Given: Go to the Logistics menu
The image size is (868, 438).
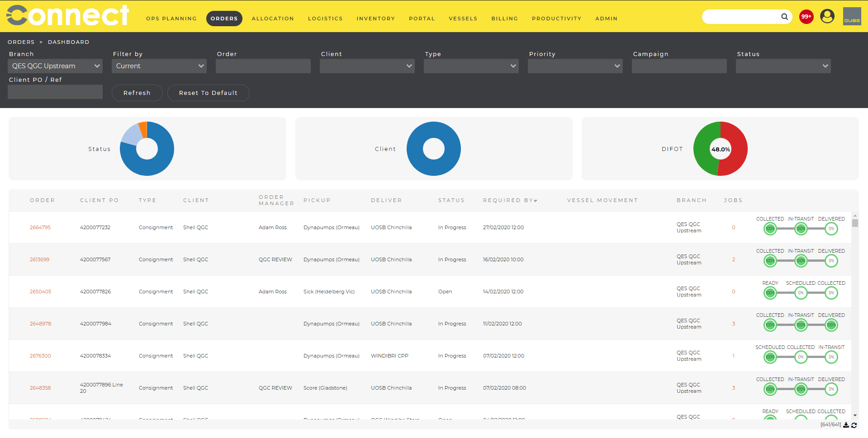Looking at the screenshot, I should 325,19.
